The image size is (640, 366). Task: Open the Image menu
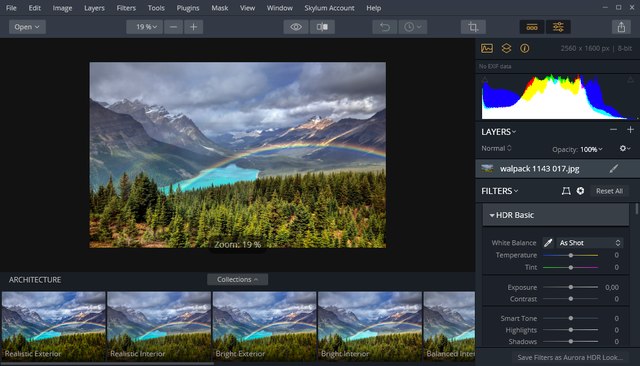click(x=62, y=8)
